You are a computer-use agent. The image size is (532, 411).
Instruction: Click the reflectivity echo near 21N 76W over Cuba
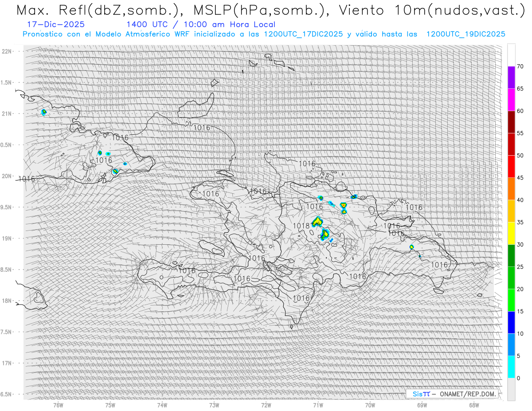43,112
